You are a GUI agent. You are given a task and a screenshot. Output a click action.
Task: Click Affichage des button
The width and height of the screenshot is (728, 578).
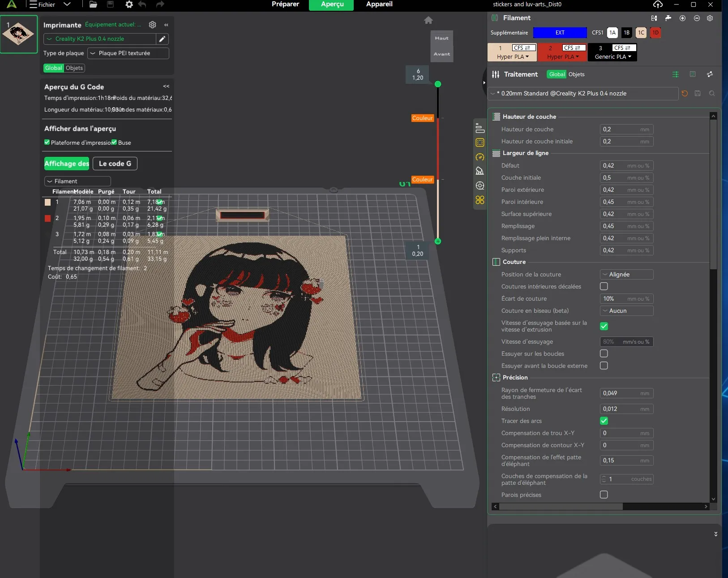67,164
